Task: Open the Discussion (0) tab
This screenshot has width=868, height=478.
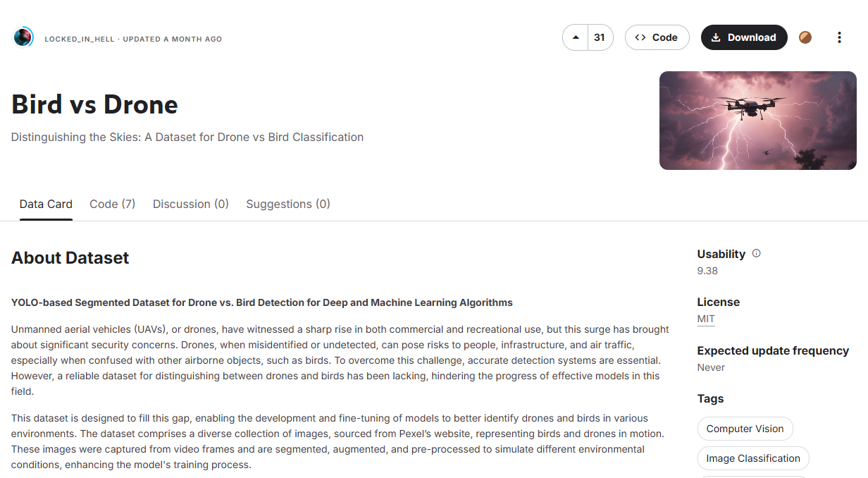Action: 190,204
